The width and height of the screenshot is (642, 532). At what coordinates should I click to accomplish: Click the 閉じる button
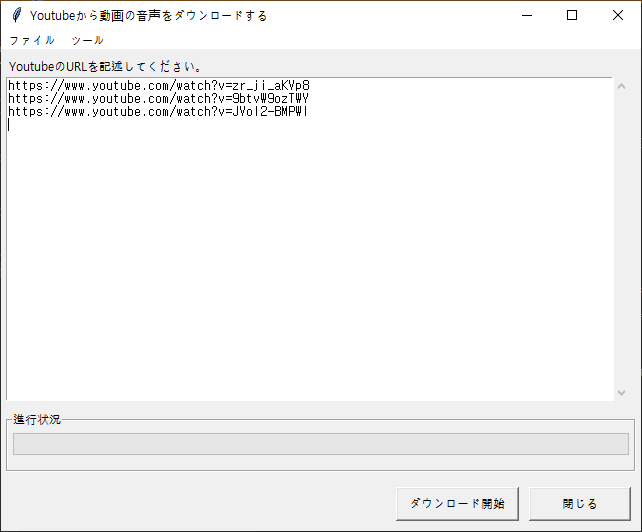[580, 504]
